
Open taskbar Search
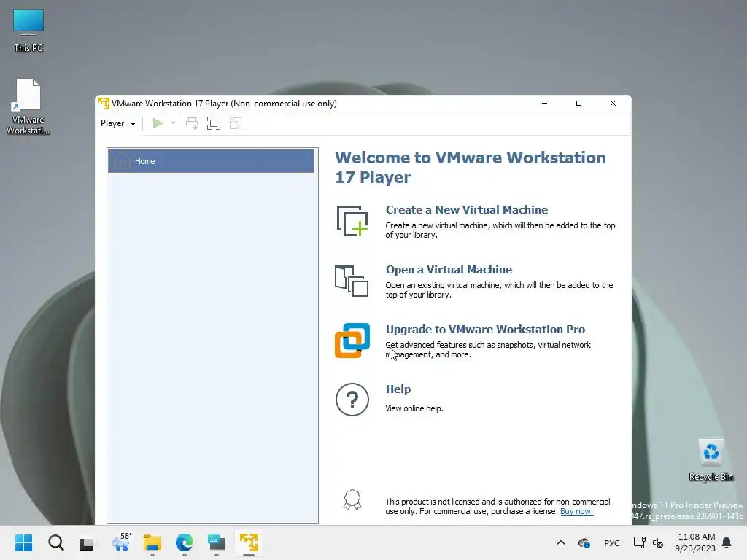pos(55,542)
